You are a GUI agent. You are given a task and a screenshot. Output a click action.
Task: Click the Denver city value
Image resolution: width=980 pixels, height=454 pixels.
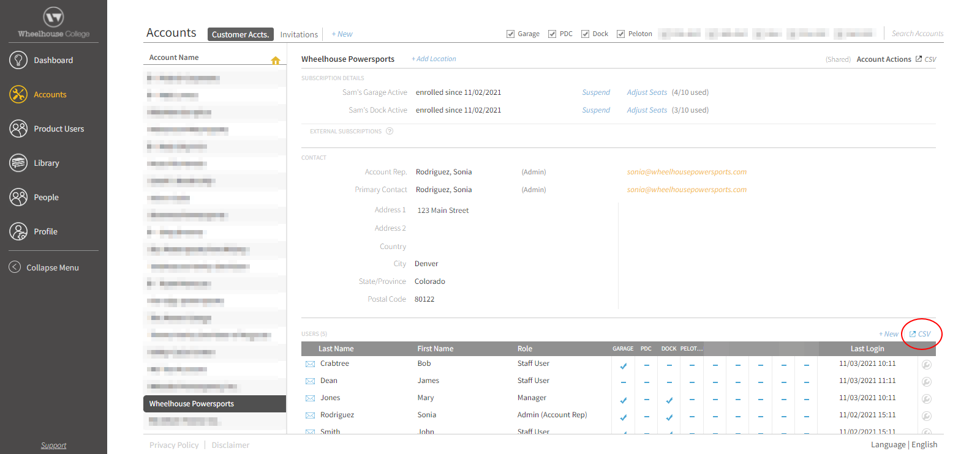(426, 264)
